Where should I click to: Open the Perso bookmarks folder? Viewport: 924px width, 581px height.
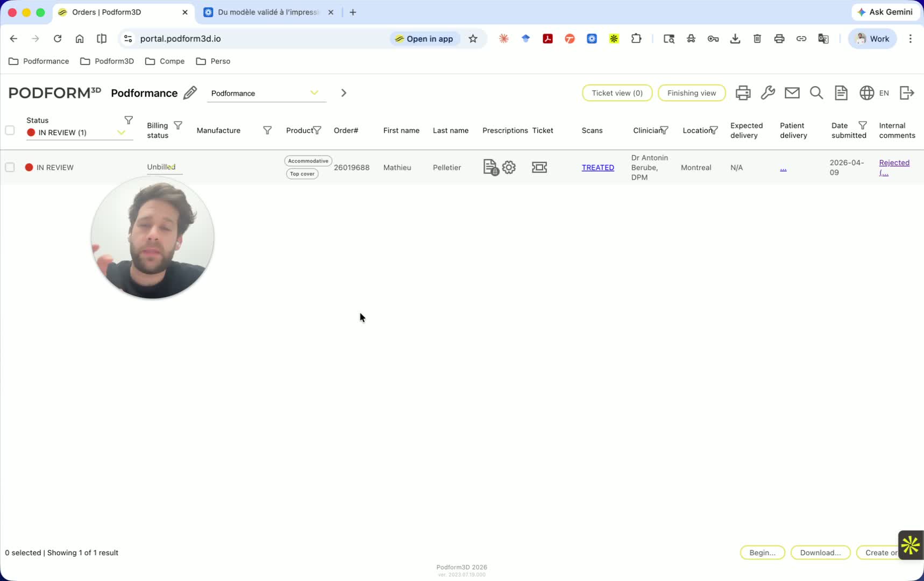click(214, 61)
